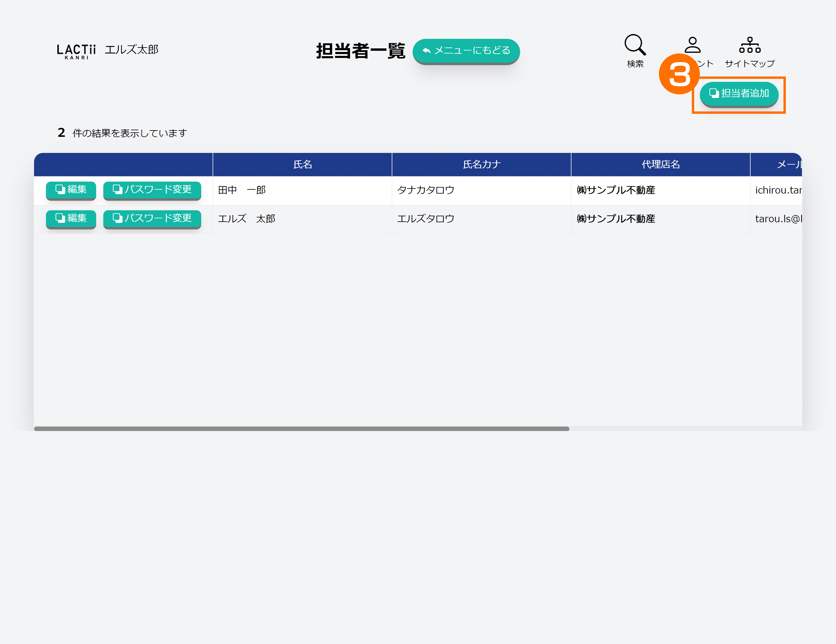Click back arrow on メニューにもどる button

[x=426, y=50]
